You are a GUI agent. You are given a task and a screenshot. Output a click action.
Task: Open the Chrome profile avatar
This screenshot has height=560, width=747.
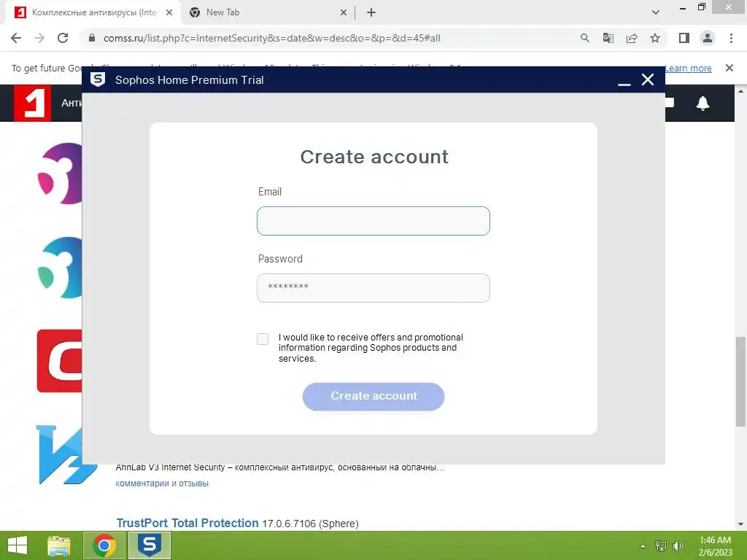tap(708, 38)
